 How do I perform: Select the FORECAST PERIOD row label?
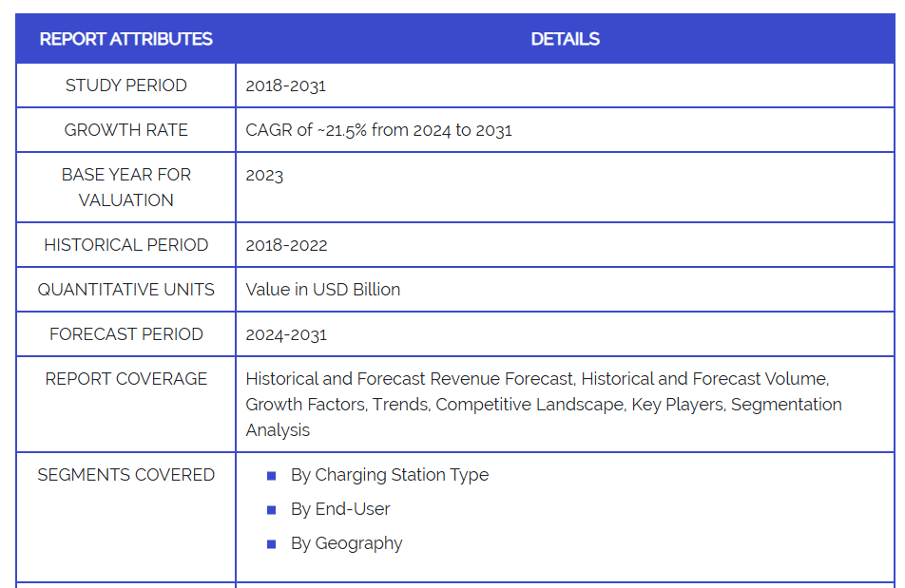pyautogui.click(x=125, y=334)
